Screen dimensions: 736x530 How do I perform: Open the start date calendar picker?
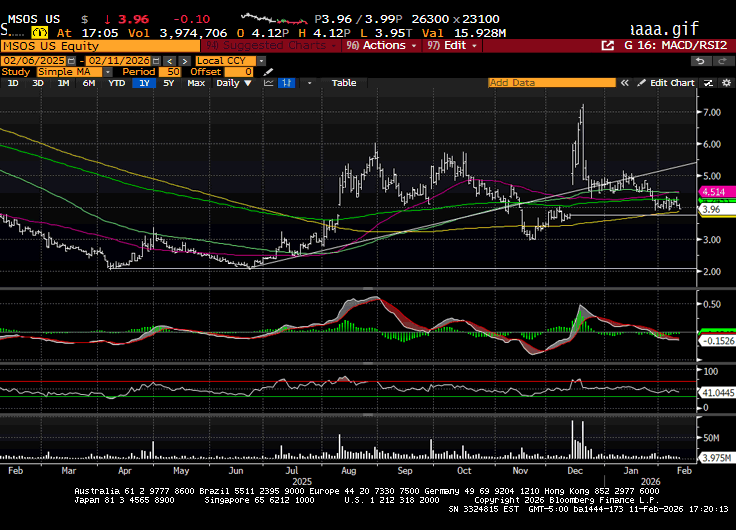(x=71, y=61)
